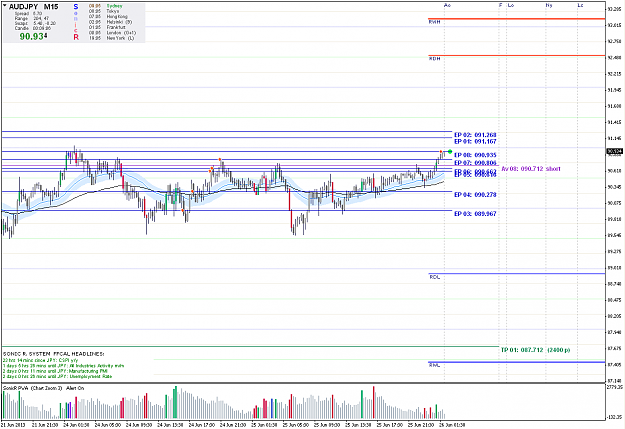
Task: Click the green TP 01: 087.712 label
Action: 535,350
